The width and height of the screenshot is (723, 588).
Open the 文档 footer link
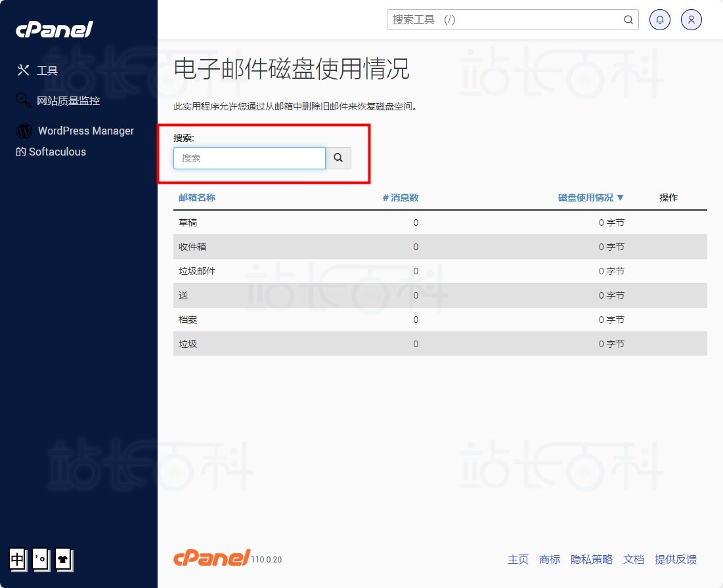click(x=633, y=559)
